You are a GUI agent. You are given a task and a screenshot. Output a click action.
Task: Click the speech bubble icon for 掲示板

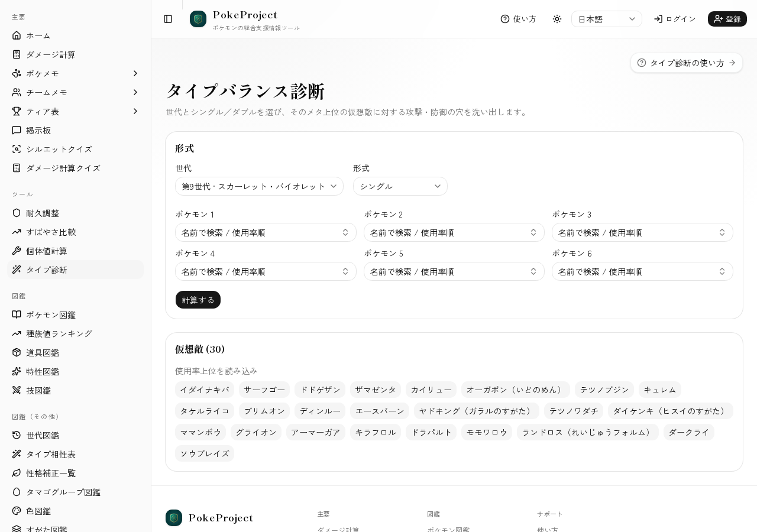click(x=17, y=130)
